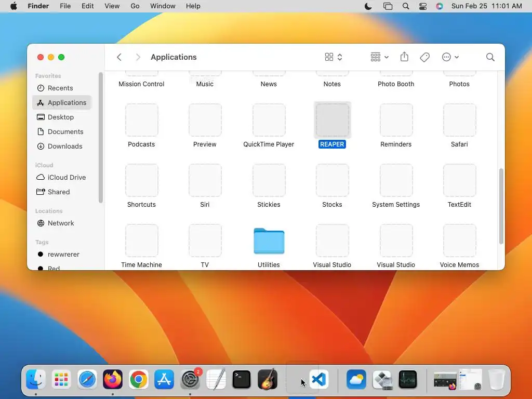Screen dimensions: 532x399
Task: Open the Finder icon in the Dock
Action: (36, 379)
